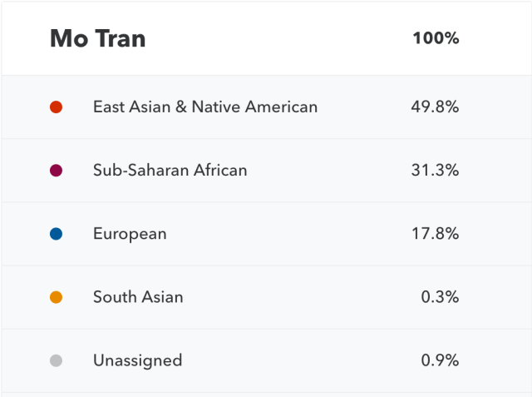Screen dimensions: 532x397
Task: Click the South Asian label
Action: coord(138,297)
